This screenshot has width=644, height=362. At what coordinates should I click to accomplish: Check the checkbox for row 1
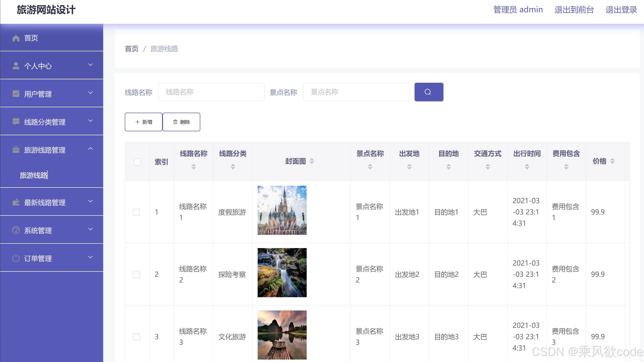(136, 212)
